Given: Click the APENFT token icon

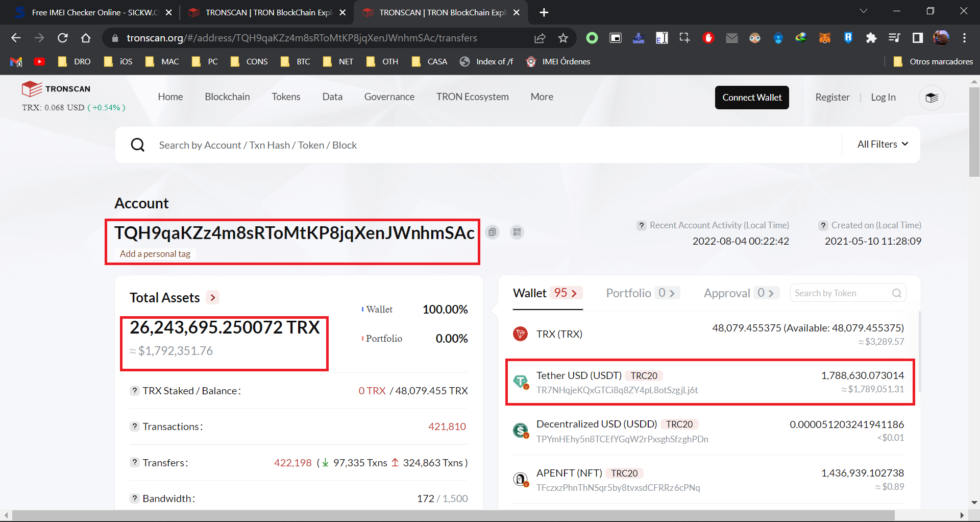Looking at the screenshot, I should pos(520,479).
